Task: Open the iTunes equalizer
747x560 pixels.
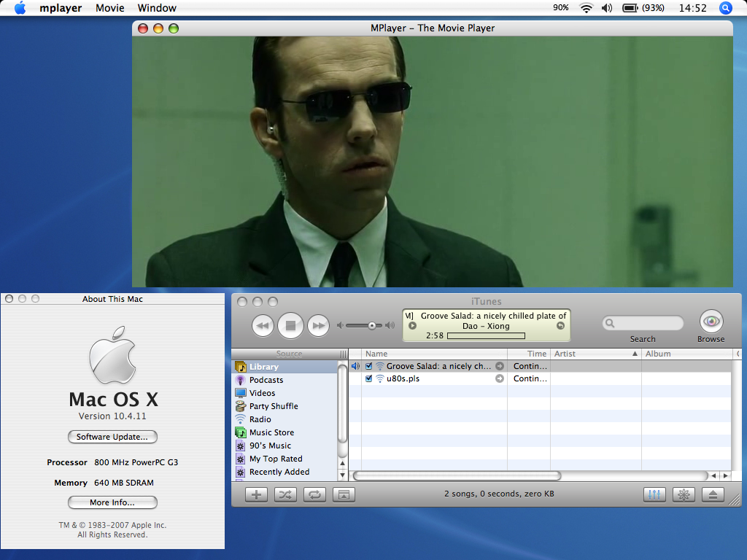Action: [x=654, y=495]
